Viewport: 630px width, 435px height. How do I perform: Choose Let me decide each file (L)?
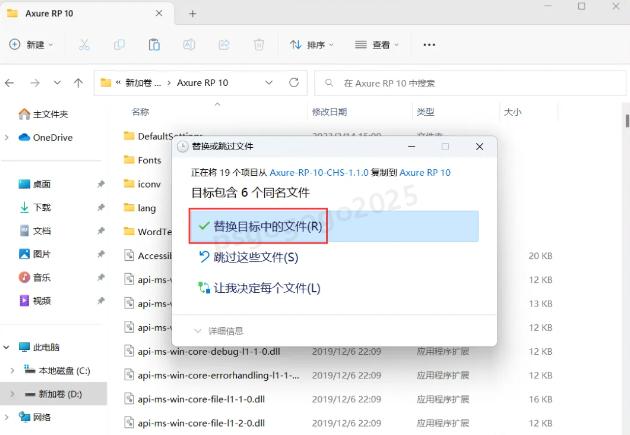coord(260,288)
